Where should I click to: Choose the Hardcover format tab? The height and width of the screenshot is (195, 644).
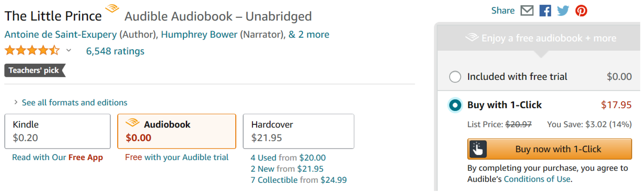(298, 131)
